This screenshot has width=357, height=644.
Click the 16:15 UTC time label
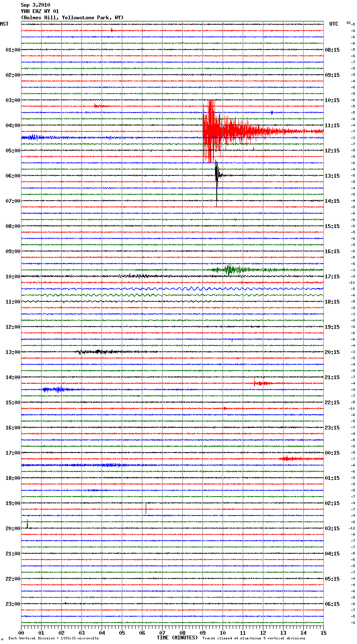click(332, 251)
